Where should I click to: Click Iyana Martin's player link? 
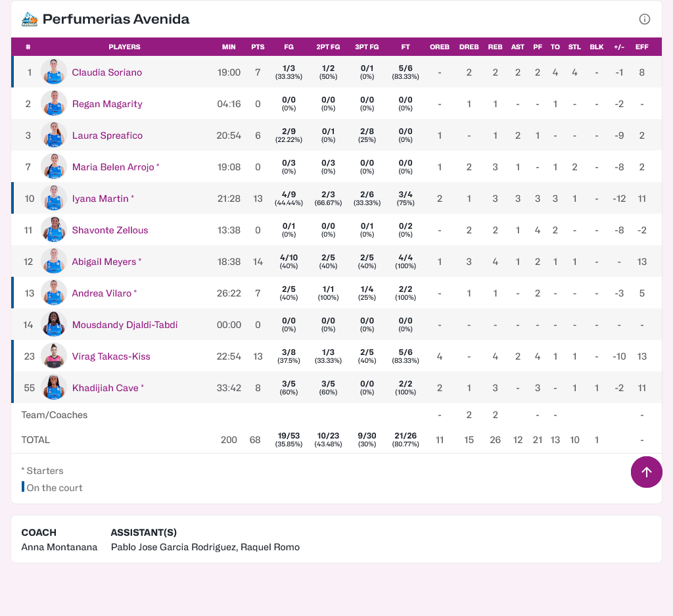click(100, 199)
